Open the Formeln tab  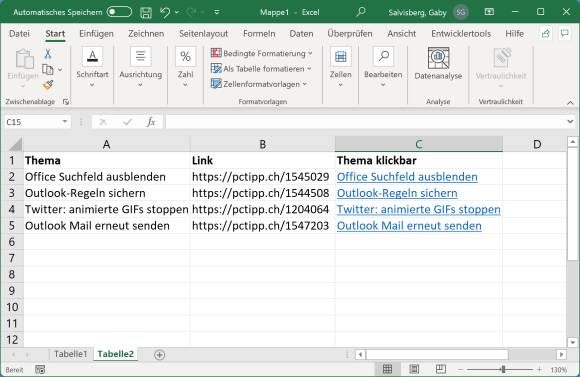[259, 34]
